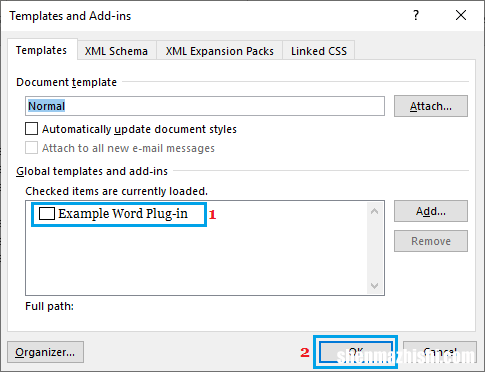Click the Add... button
This screenshot has height=372, width=485.
pyautogui.click(x=431, y=211)
